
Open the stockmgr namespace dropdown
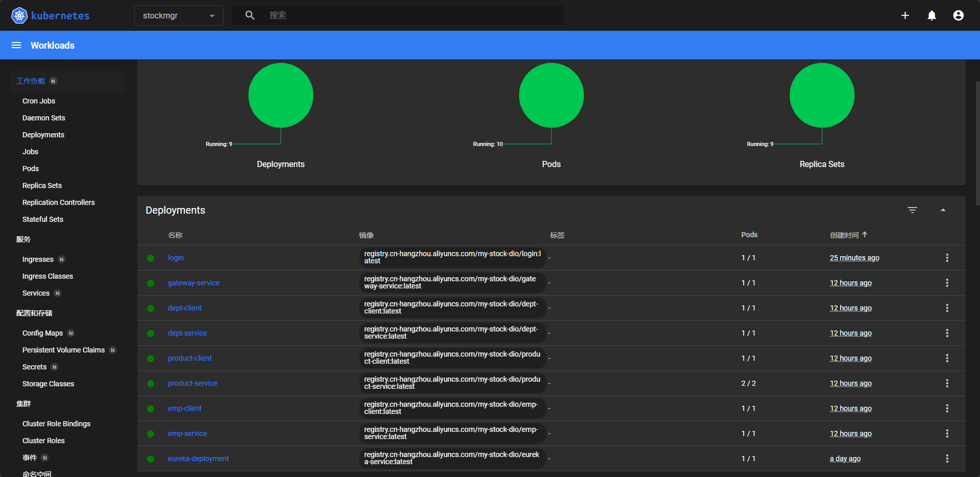pos(178,15)
